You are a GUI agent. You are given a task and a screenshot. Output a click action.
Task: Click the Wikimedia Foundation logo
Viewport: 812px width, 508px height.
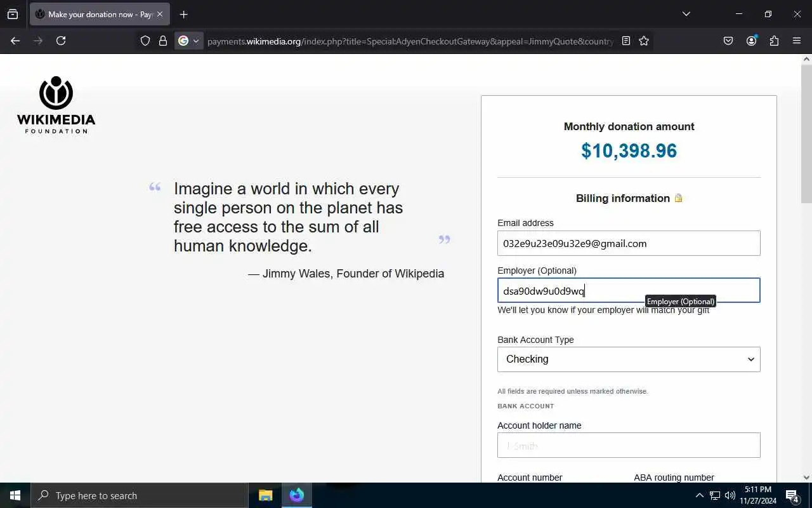(x=56, y=105)
